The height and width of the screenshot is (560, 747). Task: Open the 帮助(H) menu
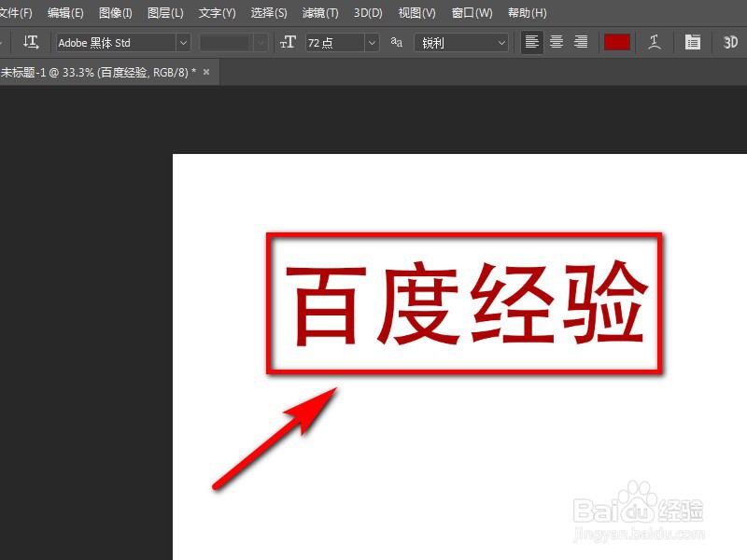(x=527, y=13)
